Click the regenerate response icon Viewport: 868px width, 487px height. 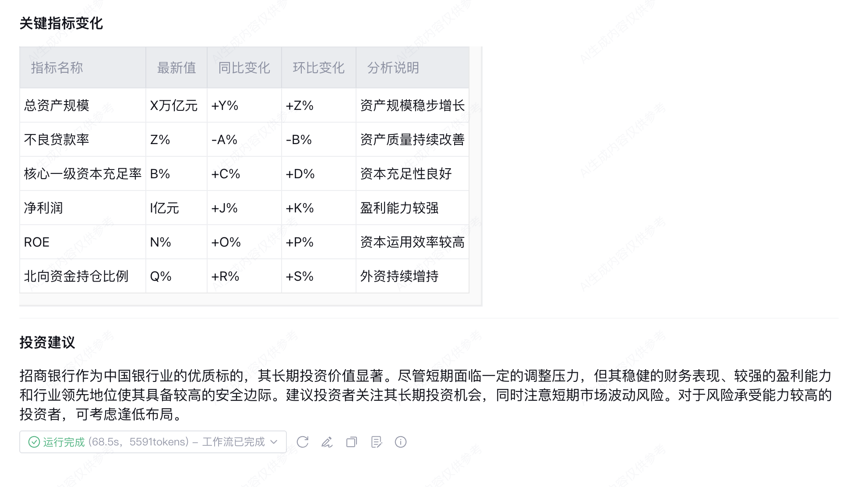303,442
